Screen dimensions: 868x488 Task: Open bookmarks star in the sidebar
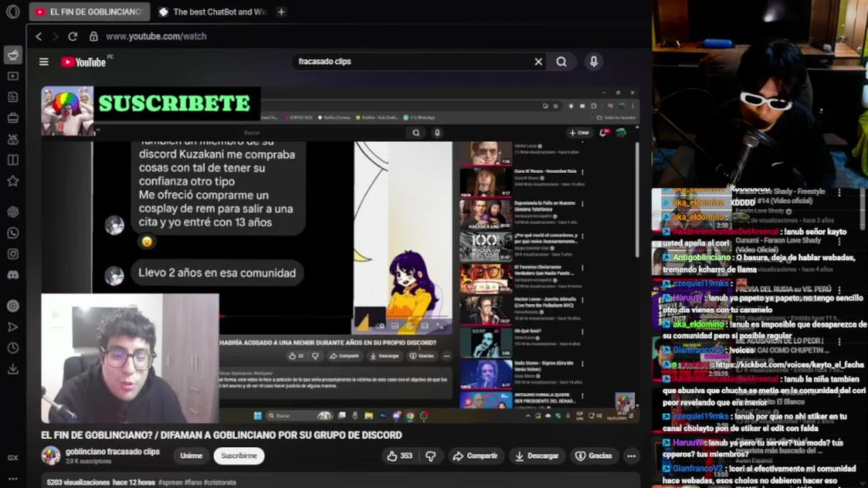[x=13, y=181]
